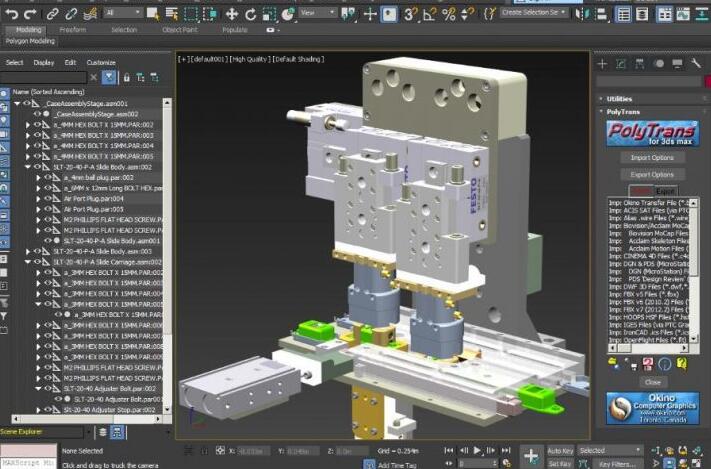Viewport: 711px width, 469px height.
Task: Toggle the Auto Key mode
Action: tap(561, 450)
